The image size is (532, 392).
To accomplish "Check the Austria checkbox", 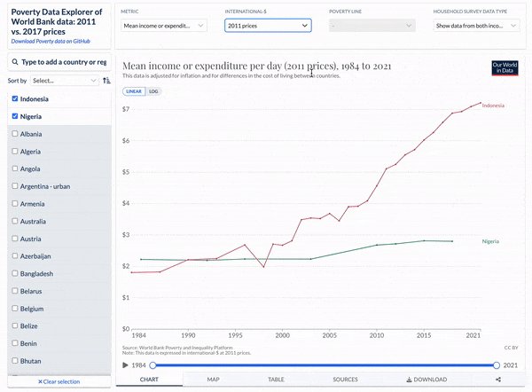I will click(15, 239).
